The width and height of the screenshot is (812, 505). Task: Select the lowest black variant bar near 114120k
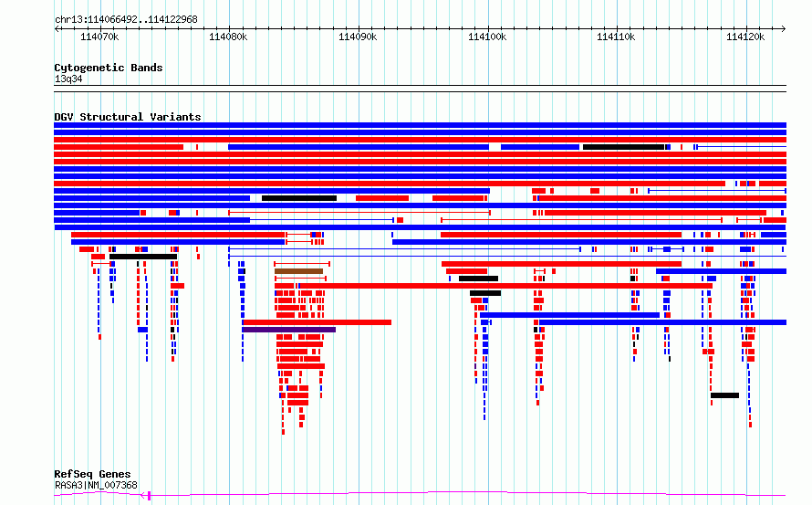click(x=724, y=395)
